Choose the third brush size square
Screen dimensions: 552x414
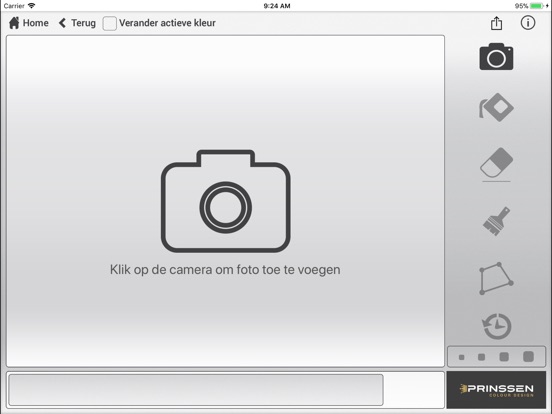504,357
